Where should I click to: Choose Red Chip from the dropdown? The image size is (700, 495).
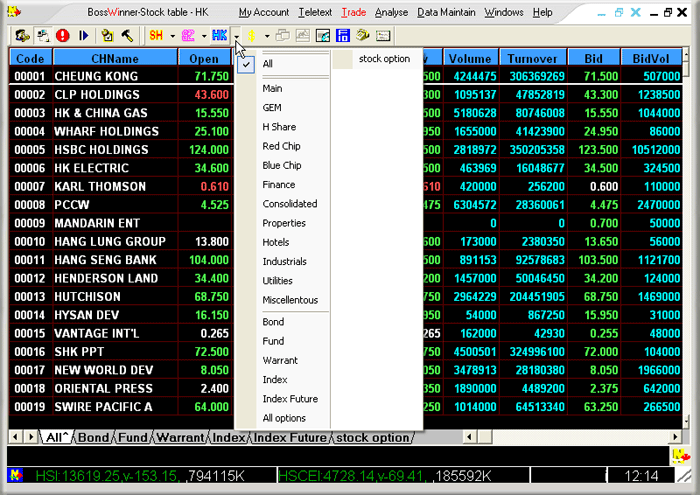pyautogui.click(x=283, y=146)
